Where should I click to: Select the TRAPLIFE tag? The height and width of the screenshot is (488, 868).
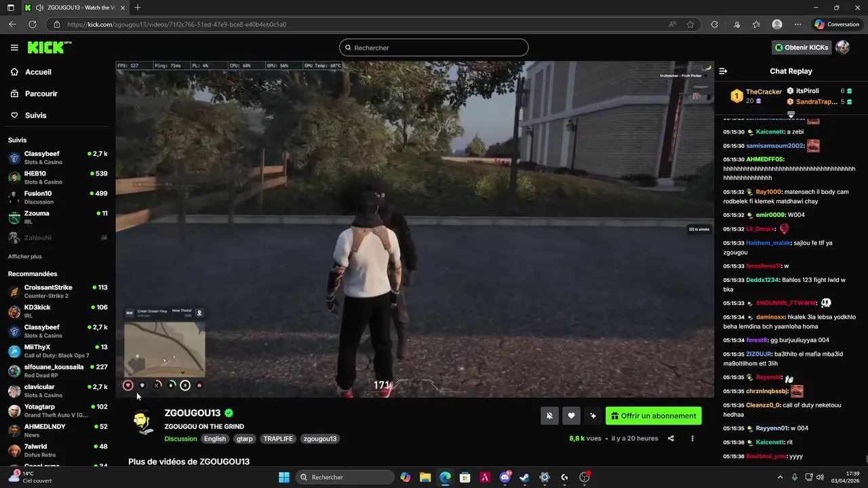click(x=278, y=439)
